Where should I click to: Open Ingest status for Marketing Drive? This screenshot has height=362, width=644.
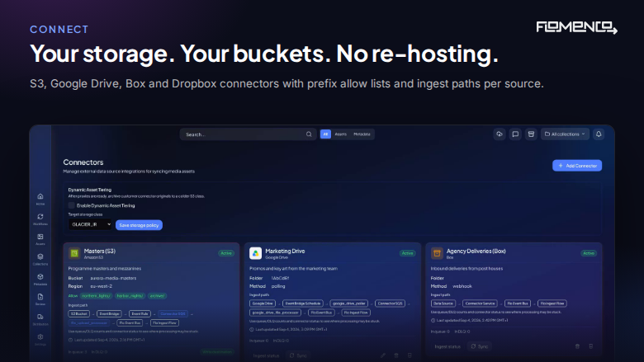(266, 355)
